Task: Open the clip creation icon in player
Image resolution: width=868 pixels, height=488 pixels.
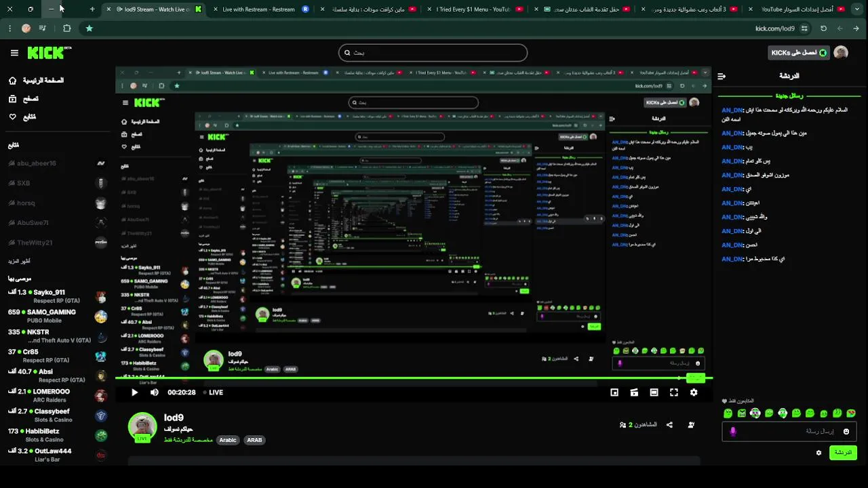Action: click(x=634, y=392)
